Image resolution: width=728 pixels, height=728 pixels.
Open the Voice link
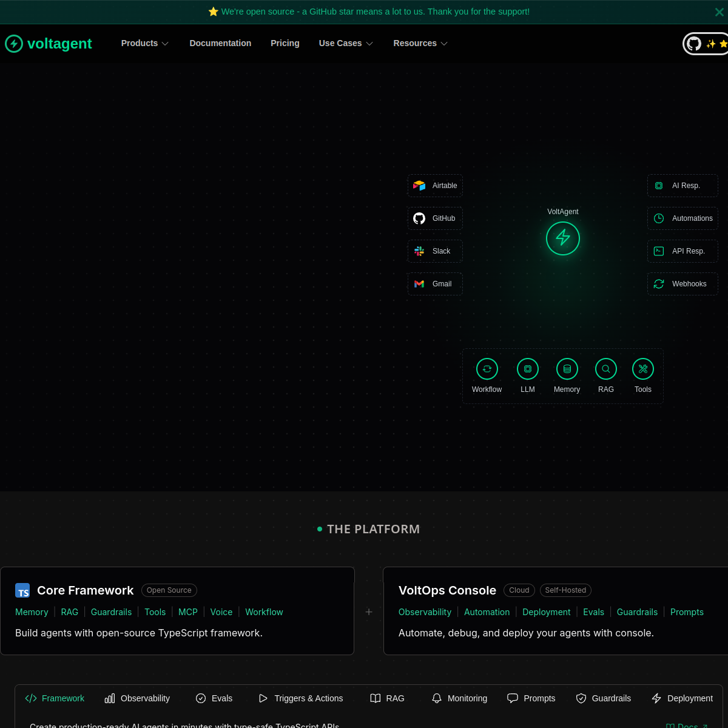pos(221,612)
